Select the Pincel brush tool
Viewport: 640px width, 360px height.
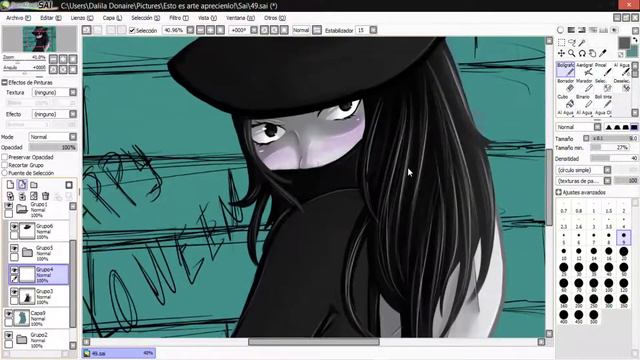click(603, 69)
